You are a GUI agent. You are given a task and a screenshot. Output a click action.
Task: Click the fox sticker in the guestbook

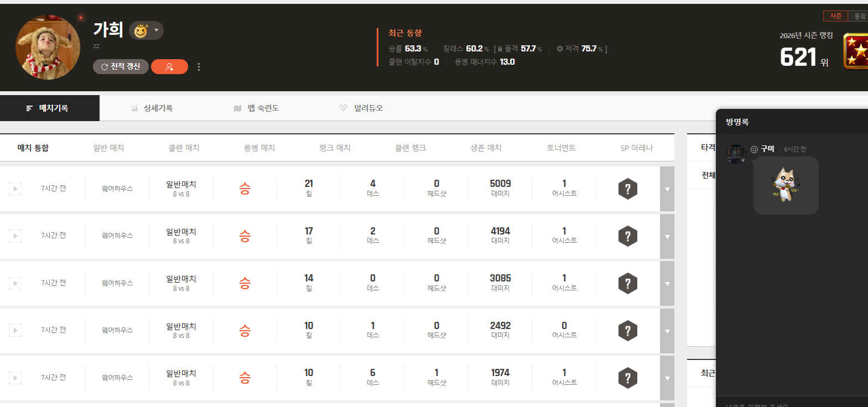(x=786, y=185)
